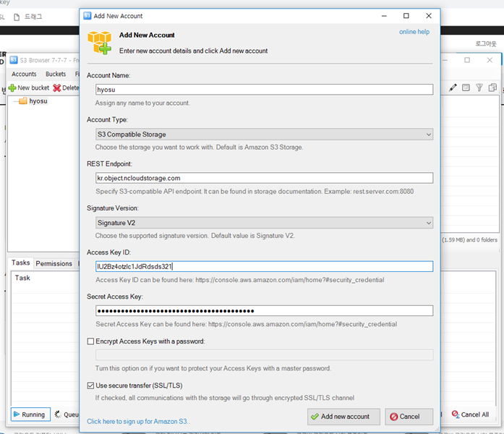Click the Add New Account dialog icon
Viewport: 504px width, 434px height.
pos(87,15)
